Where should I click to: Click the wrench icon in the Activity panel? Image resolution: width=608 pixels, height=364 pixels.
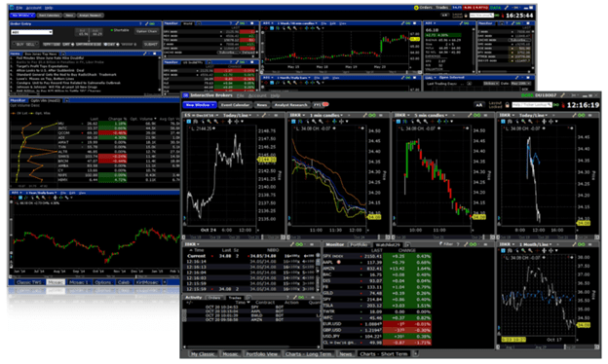tap(293, 298)
